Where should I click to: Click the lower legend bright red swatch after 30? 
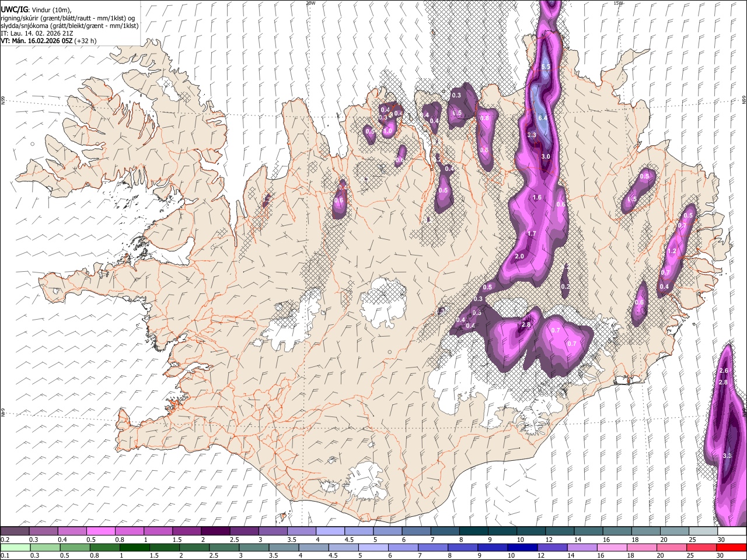click(x=731, y=547)
